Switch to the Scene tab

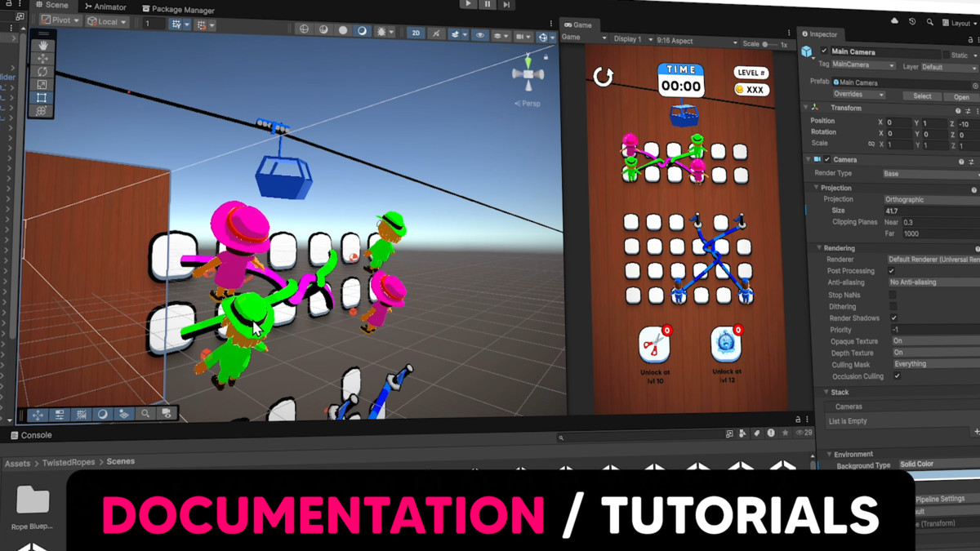(x=51, y=5)
